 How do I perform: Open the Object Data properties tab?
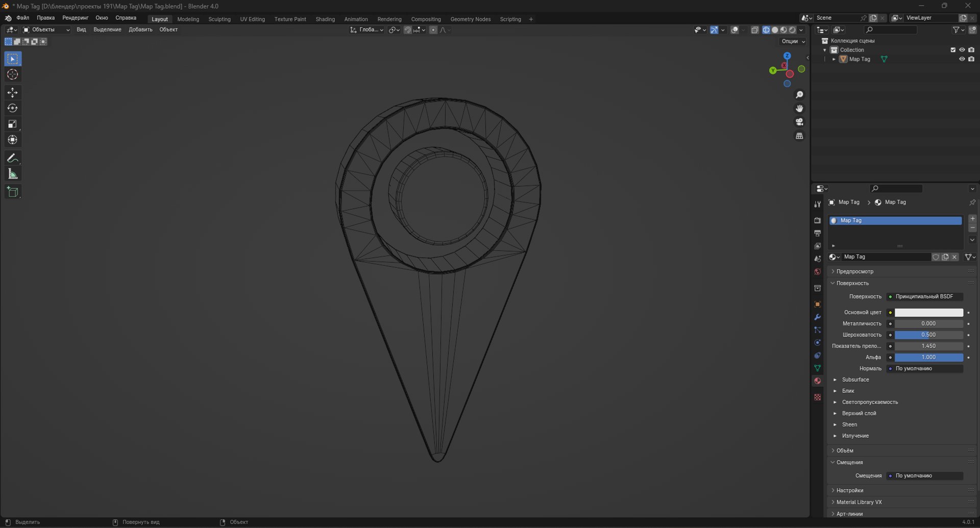click(817, 368)
